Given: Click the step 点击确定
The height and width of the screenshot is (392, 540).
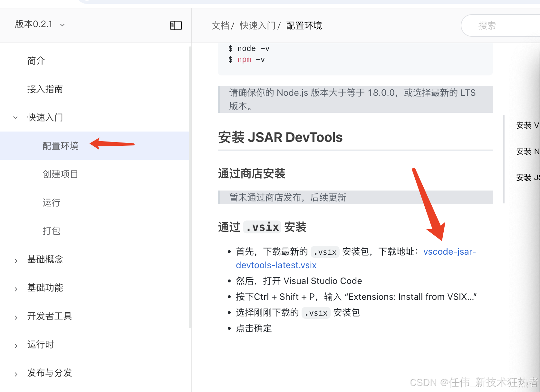Looking at the screenshot, I should [254, 328].
